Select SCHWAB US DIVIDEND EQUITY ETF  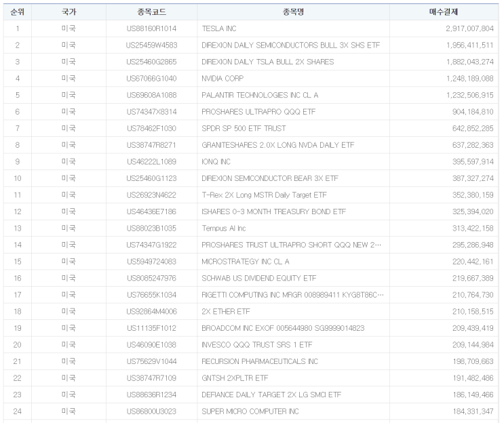[x=258, y=278]
